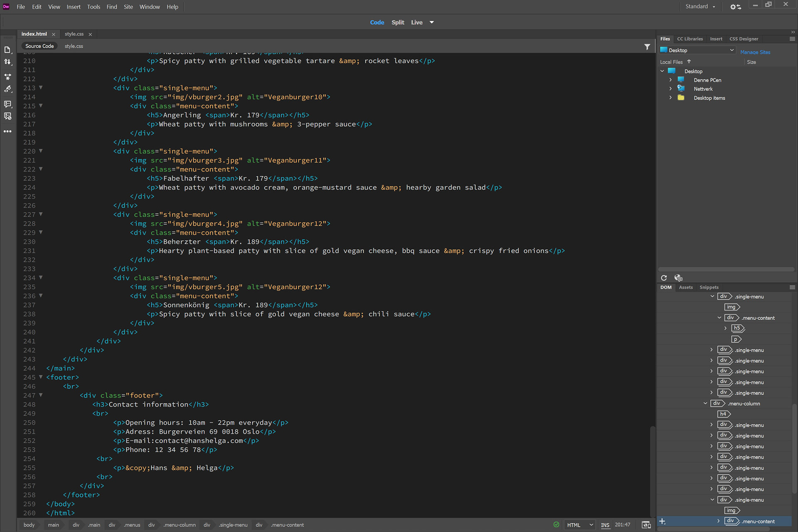Screen dimensions: 798x532
Task: Click the Sync Settings gear icon
Action: [735, 7]
